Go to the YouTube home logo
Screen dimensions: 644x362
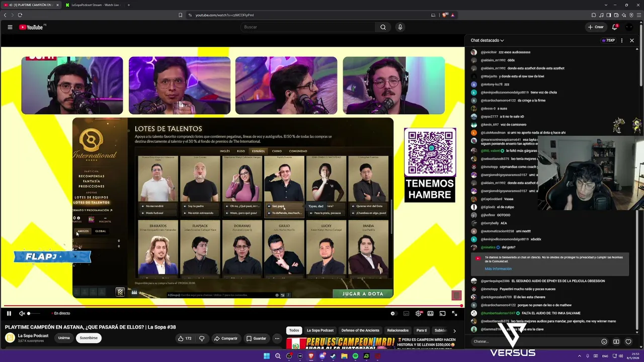[31, 27]
